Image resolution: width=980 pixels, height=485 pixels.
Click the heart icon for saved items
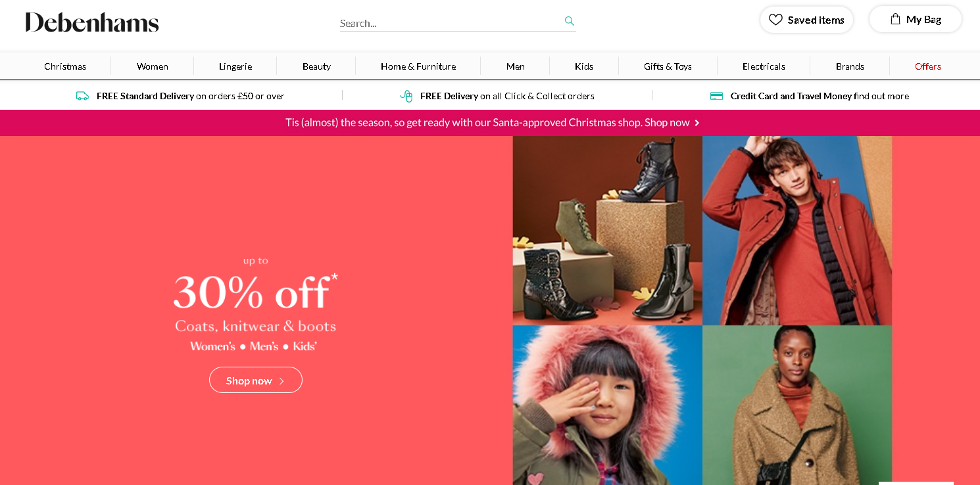pyautogui.click(x=775, y=20)
